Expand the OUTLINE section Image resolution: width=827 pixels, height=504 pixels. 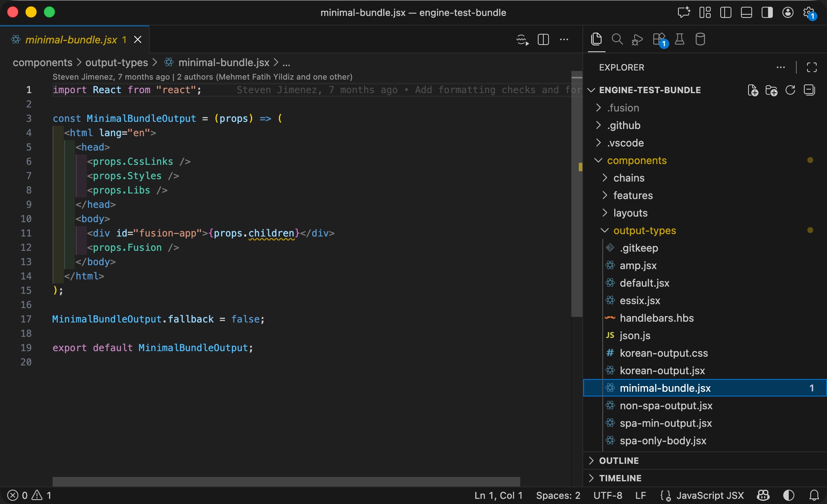[x=619, y=461]
